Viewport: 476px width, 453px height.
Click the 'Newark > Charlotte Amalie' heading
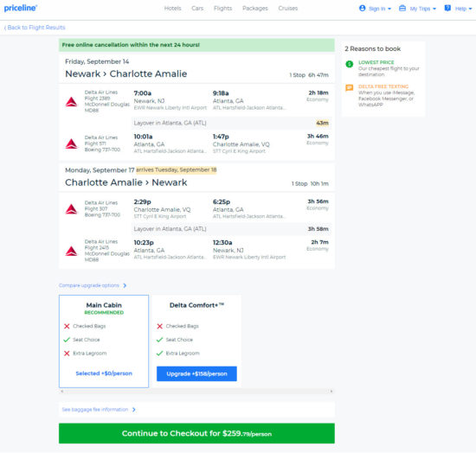pos(126,73)
